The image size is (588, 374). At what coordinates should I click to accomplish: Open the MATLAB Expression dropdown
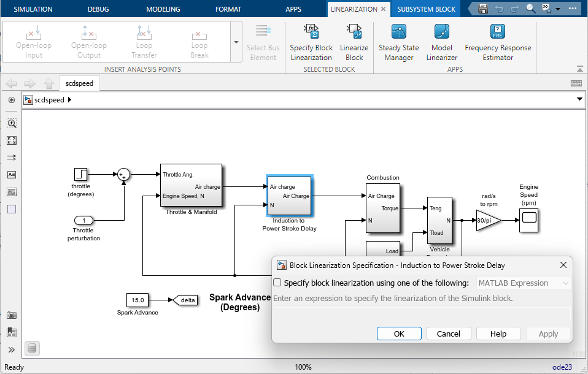(x=524, y=283)
